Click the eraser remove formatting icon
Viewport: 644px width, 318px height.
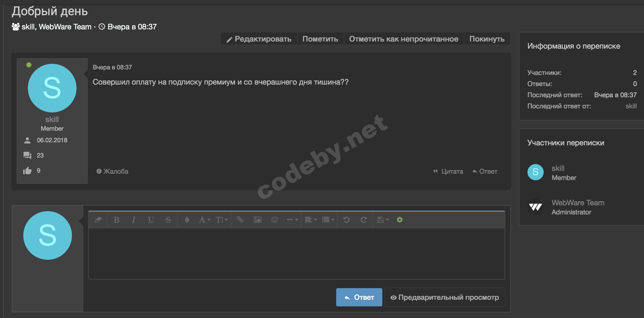[x=98, y=220]
